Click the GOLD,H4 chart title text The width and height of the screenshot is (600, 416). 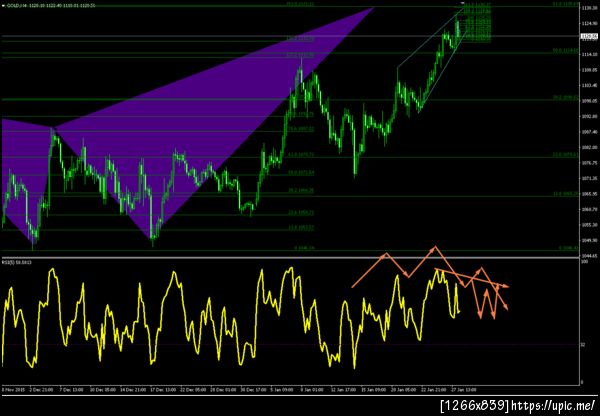click(x=51, y=6)
